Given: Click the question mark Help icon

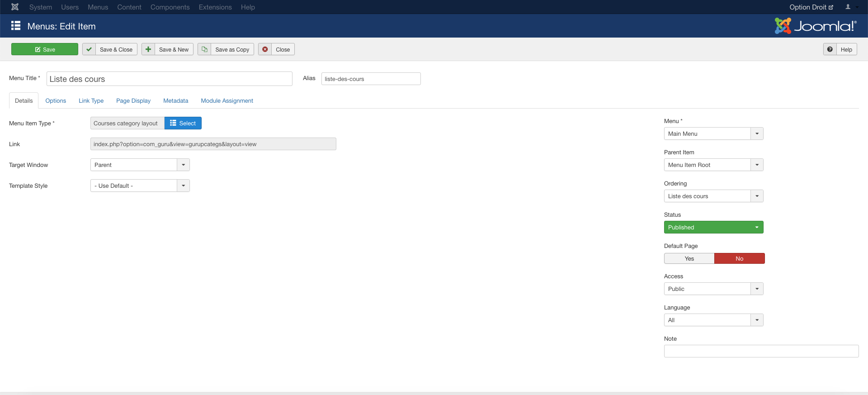Looking at the screenshot, I should [830, 49].
